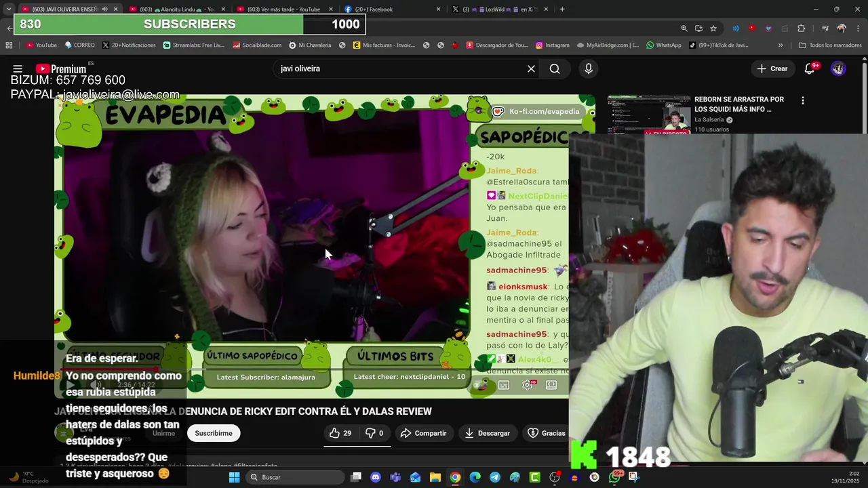Open the Windows Start menu
Viewport: 868px width, 488px height.
click(x=234, y=477)
